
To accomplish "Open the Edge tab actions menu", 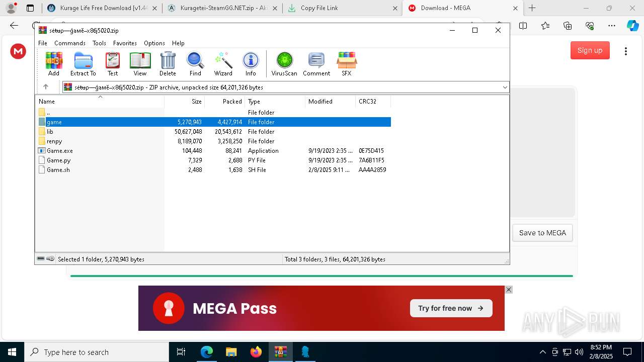I will (x=30, y=8).
